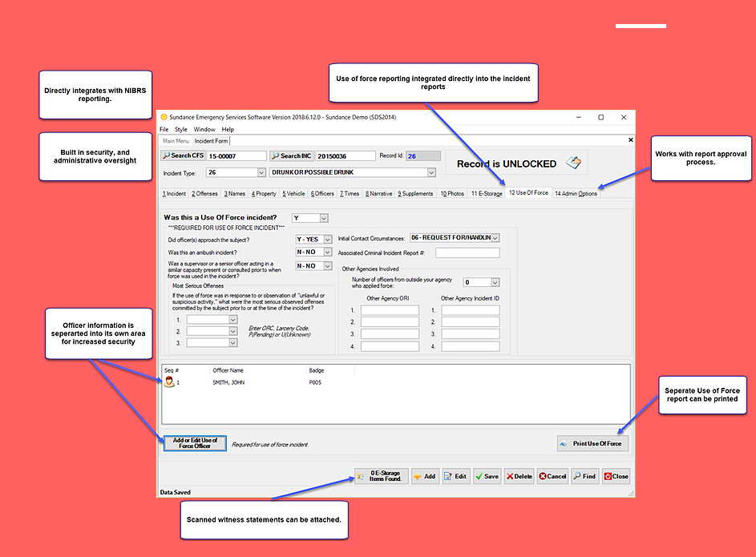Expand the Initial Contact Circumstances dropdown

click(495, 238)
